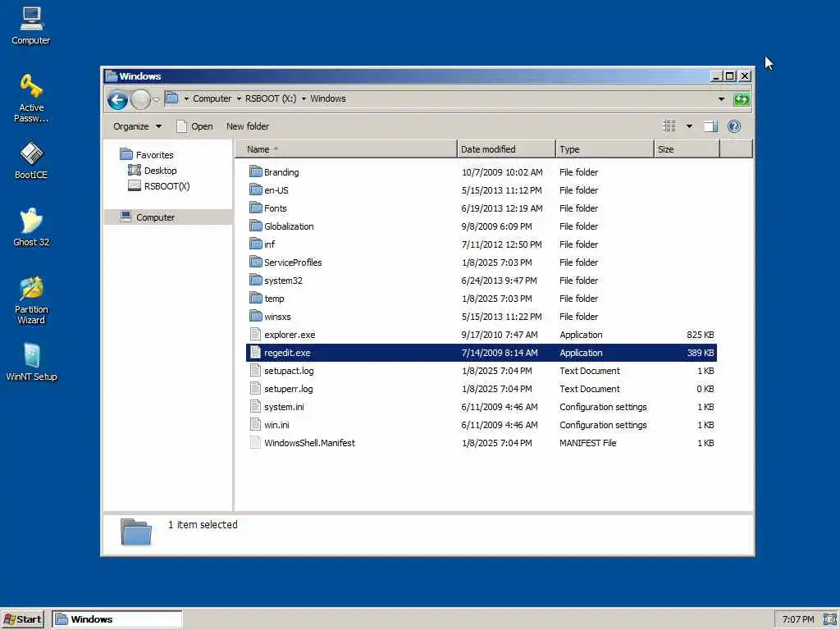Image resolution: width=840 pixels, height=630 pixels.
Task: Sort by the Type column header
Action: pos(605,149)
